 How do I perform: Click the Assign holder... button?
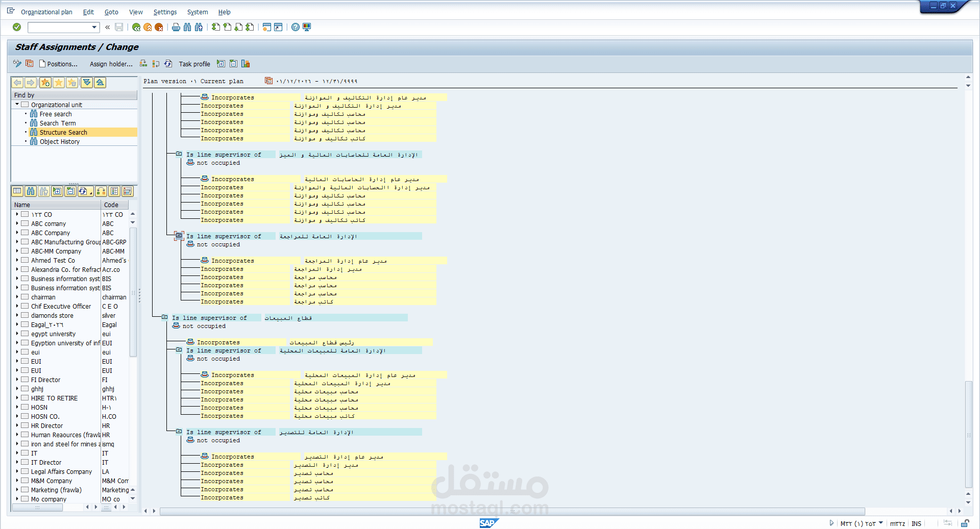111,64
